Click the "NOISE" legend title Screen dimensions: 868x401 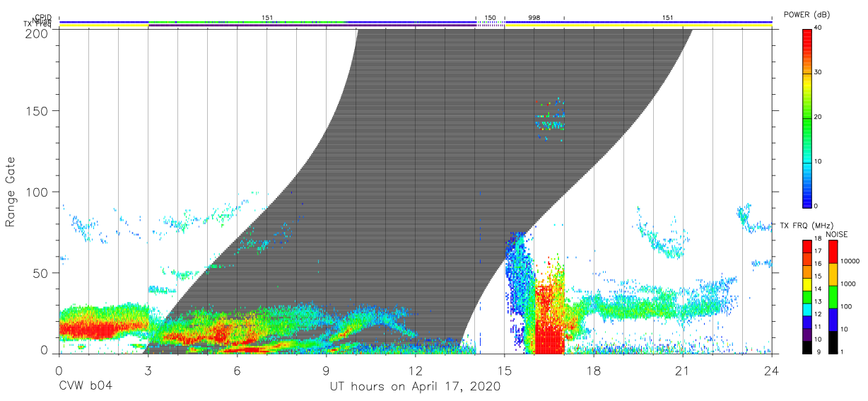click(838, 234)
